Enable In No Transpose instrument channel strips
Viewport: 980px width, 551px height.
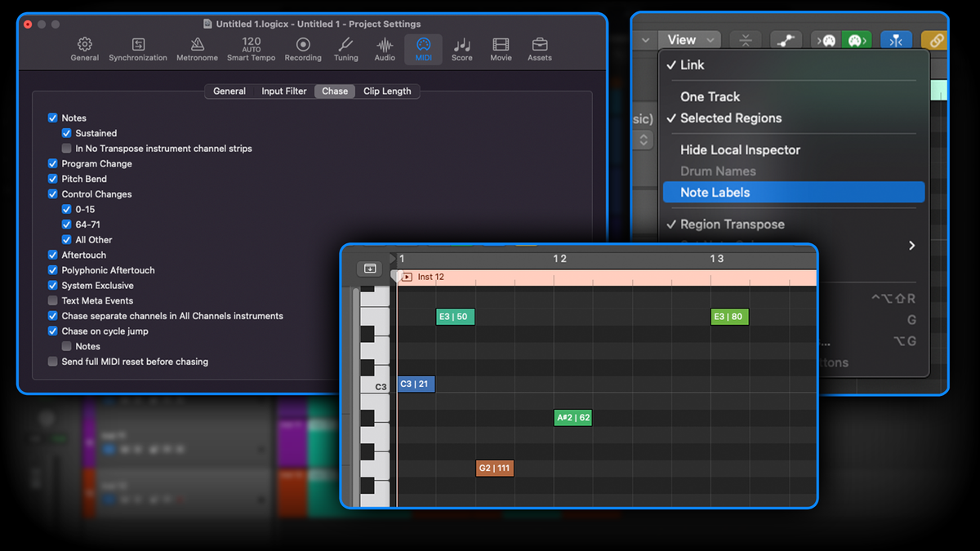point(67,149)
